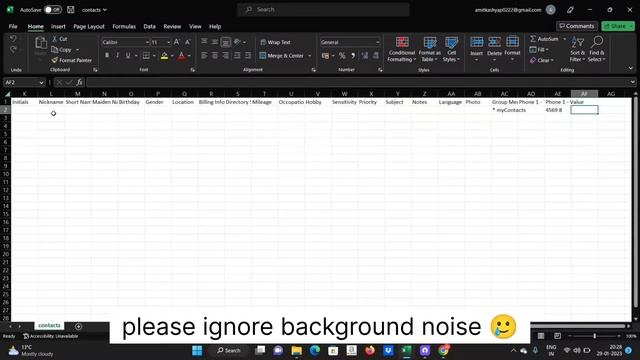Toggle Bold formatting
640x360 pixels.
pos(107,56)
